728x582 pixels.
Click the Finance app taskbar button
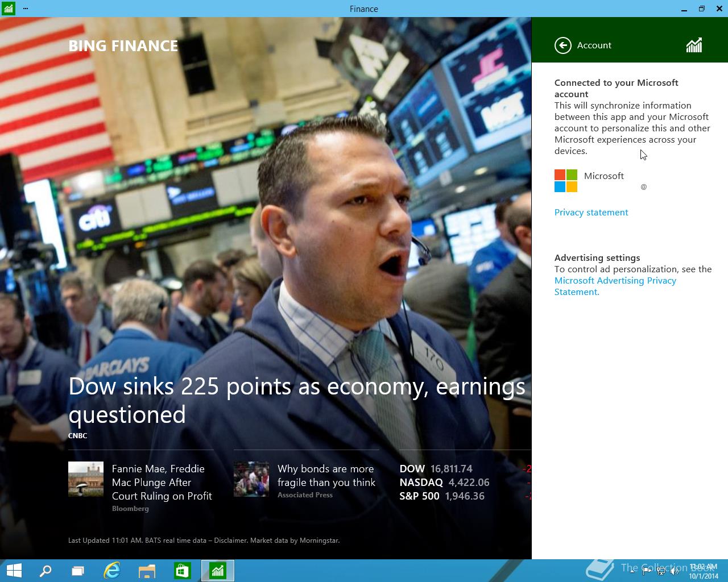pos(218,571)
